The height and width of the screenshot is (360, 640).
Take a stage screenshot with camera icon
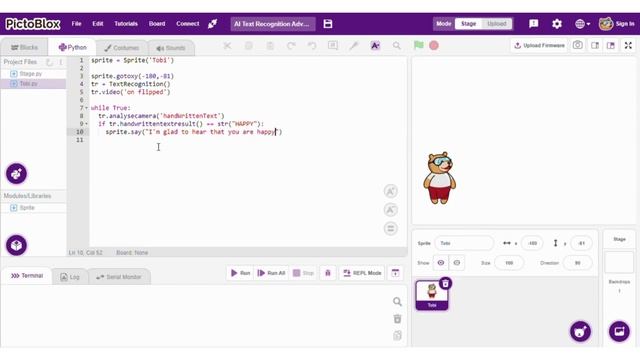(x=578, y=45)
